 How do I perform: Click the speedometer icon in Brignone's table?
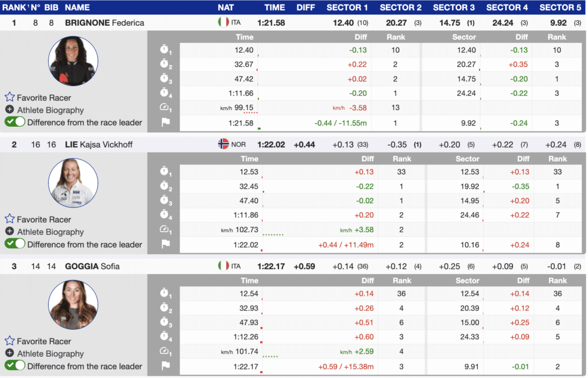[x=165, y=107]
